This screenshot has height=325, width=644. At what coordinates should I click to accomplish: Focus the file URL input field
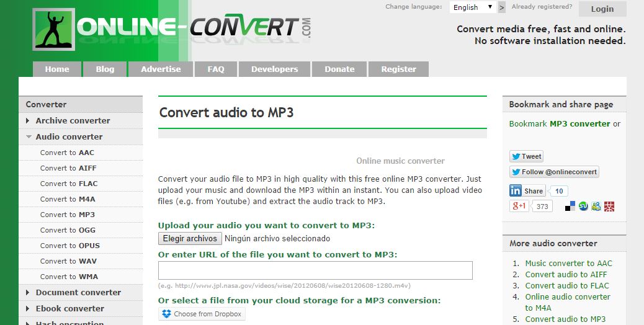coord(315,270)
